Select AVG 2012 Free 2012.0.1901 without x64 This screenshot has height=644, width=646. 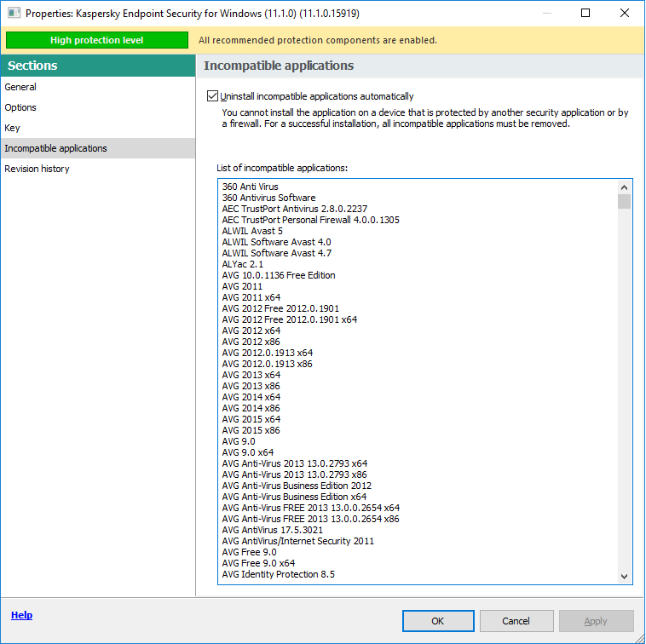(x=280, y=308)
